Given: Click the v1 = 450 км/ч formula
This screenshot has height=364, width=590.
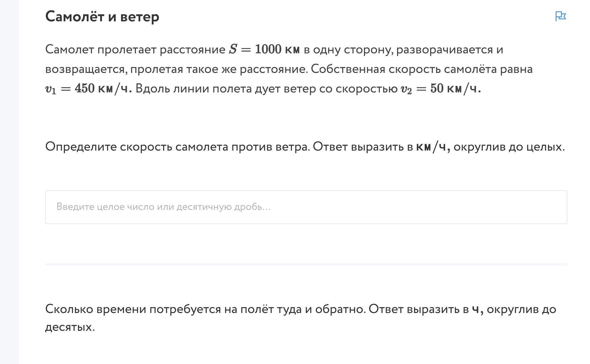Looking at the screenshot, I should pos(88,89).
